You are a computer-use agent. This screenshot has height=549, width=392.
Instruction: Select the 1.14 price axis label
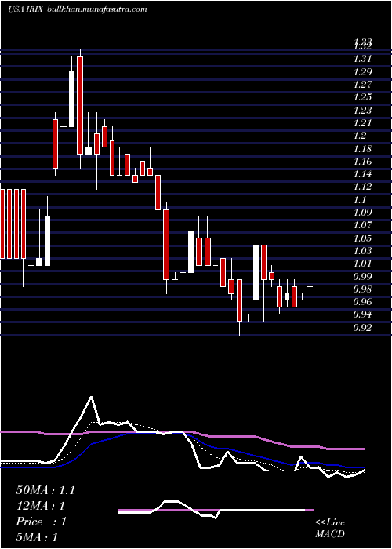pyautogui.click(x=361, y=174)
